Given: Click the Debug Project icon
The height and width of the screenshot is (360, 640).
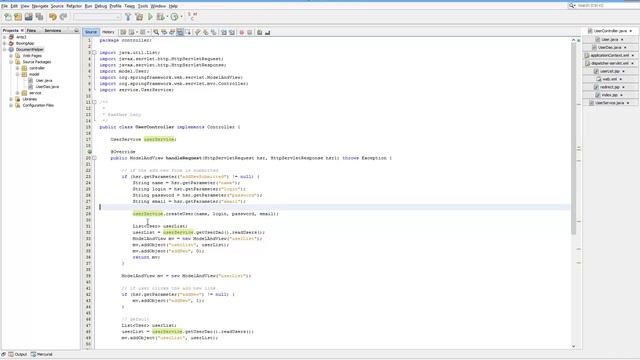Looking at the screenshot, I should (160, 17).
